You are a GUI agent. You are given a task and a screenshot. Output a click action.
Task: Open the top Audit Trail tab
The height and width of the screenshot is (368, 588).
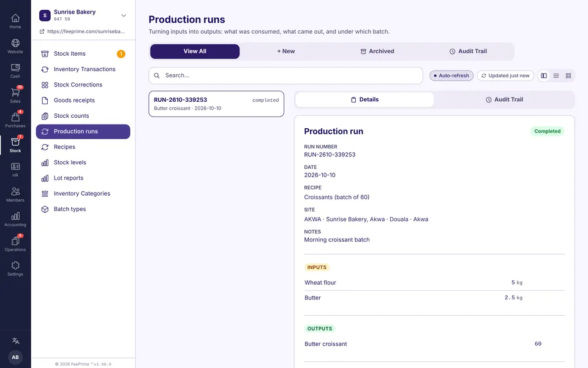pos(468,52)
